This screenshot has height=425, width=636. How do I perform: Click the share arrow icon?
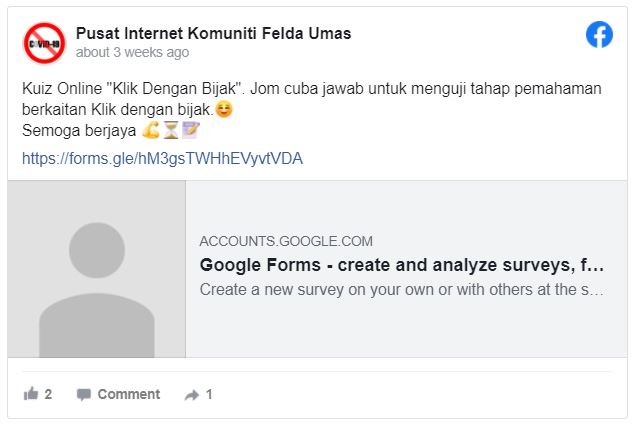click(192, 395)
